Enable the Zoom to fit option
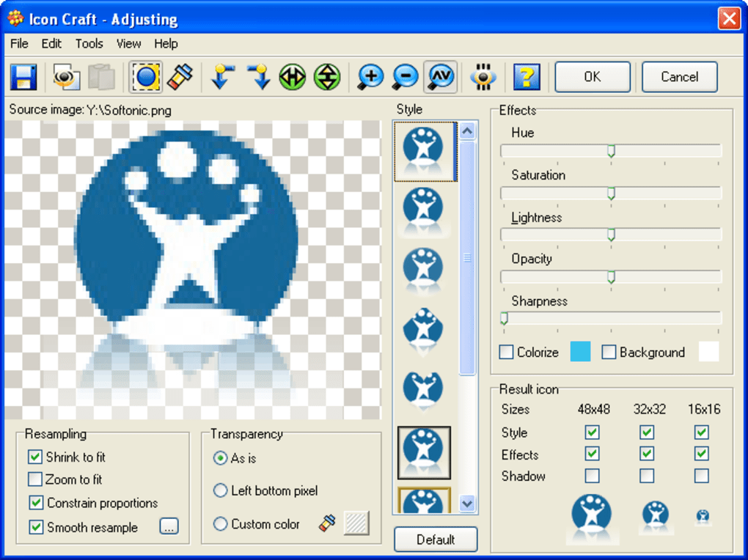Screen dimensions: 748x560 click(34, 480)
